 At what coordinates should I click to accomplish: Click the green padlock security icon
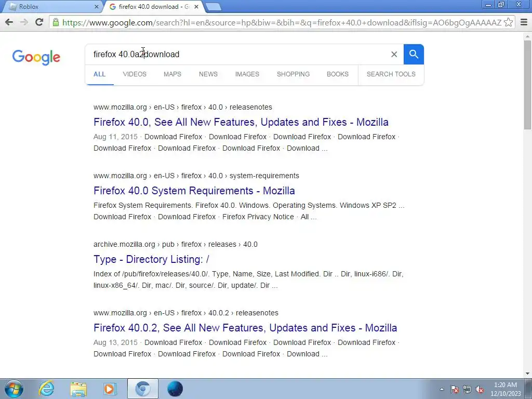tap(56, 22)
